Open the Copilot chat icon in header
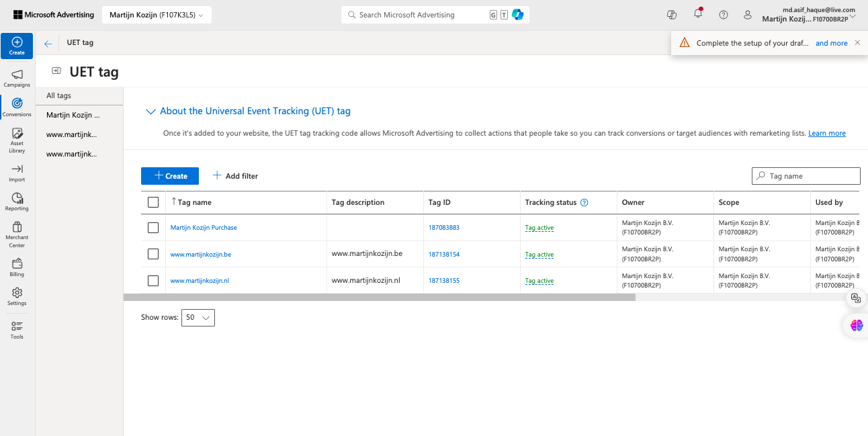This screenshot has height=436, width=868. (x=671, y=15)
